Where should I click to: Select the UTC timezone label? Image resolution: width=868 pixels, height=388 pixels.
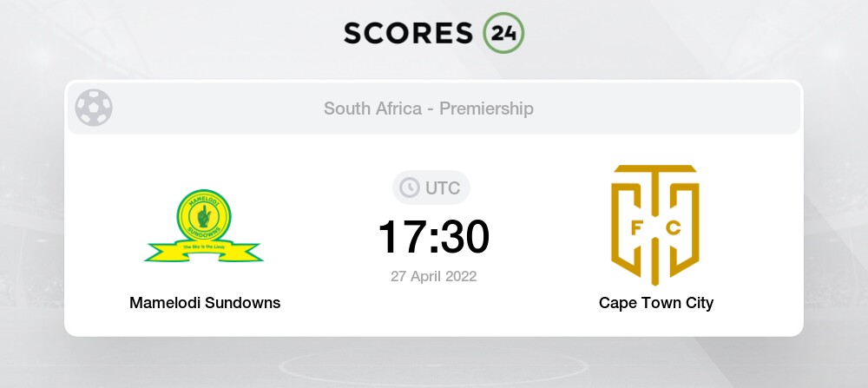click(444, 187)
